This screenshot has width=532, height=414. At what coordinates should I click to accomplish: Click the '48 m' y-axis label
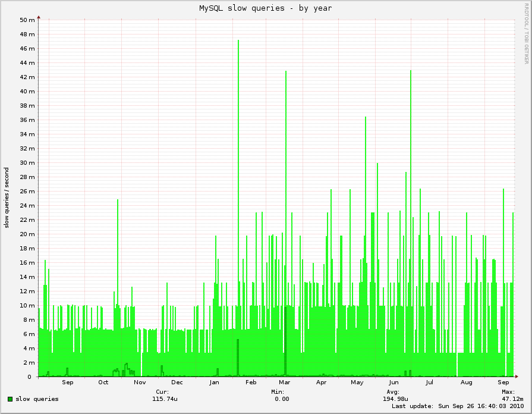point(27,34)
